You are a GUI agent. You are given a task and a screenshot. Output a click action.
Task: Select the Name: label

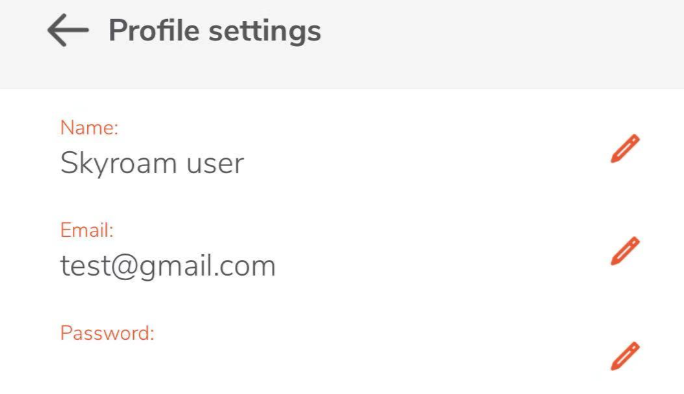pyautogui.click(x=89, y=128)
